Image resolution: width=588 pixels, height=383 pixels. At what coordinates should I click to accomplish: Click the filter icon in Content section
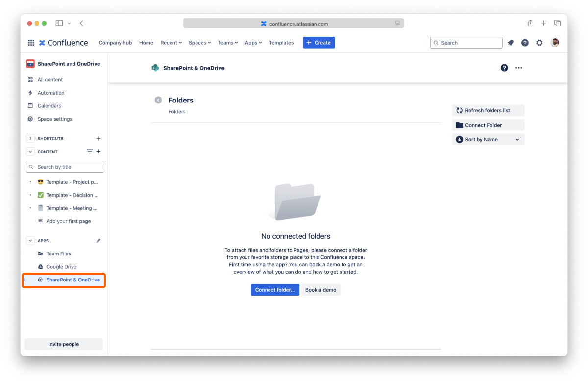click(x=89, y=152)
